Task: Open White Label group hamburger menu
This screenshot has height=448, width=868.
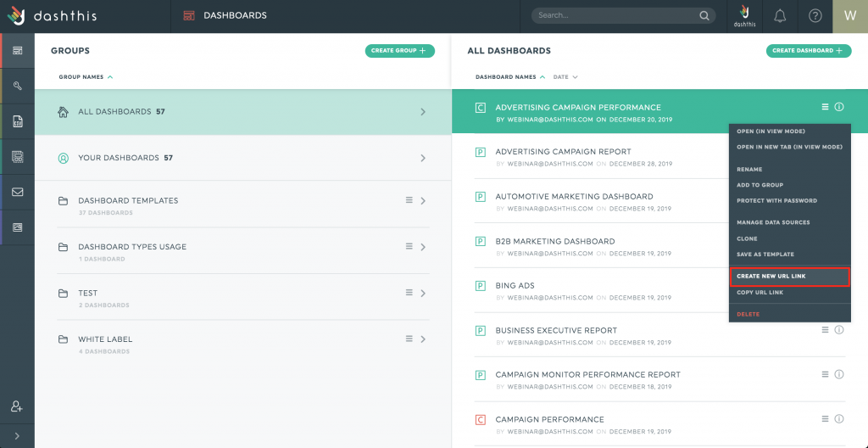Action: pos(409,339)
